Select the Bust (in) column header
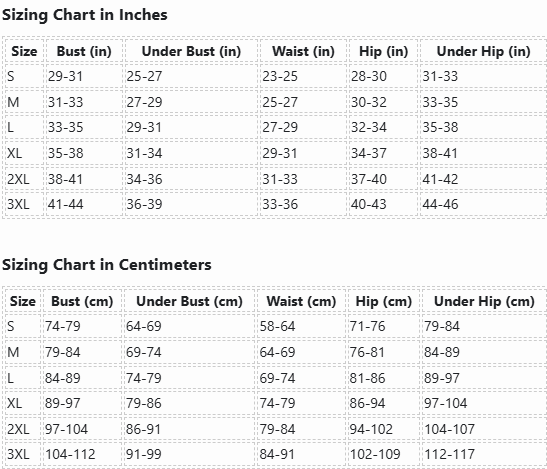 (x=84, y=51)
